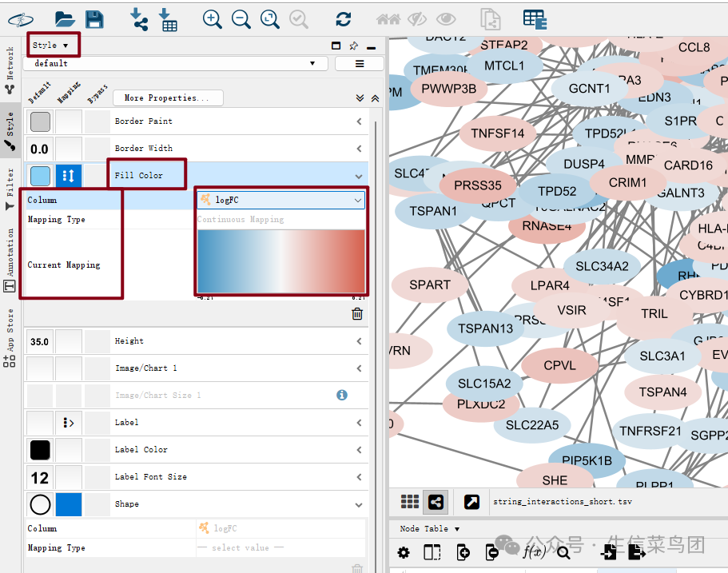Edit Height default value 35.0

coord(39,342)
